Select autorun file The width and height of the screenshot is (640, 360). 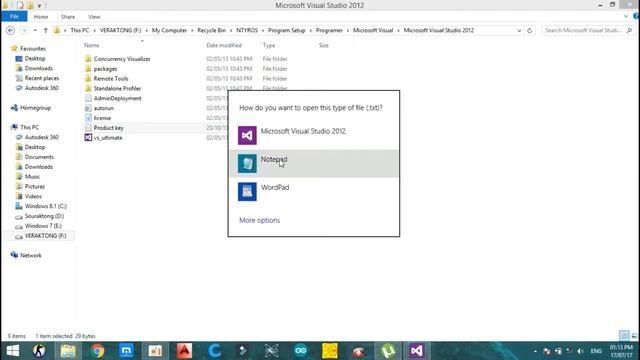[104, 108]
